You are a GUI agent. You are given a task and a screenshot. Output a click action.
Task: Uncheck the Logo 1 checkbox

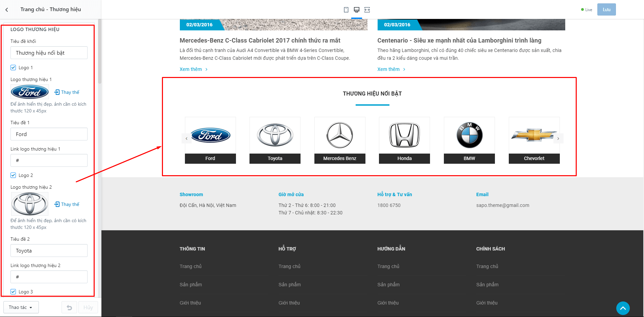(x=13, y=68)
